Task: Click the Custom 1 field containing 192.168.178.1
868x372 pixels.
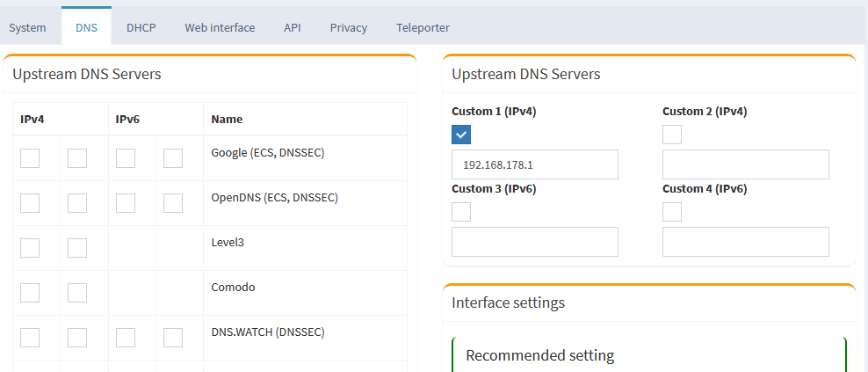Action: 534,164
